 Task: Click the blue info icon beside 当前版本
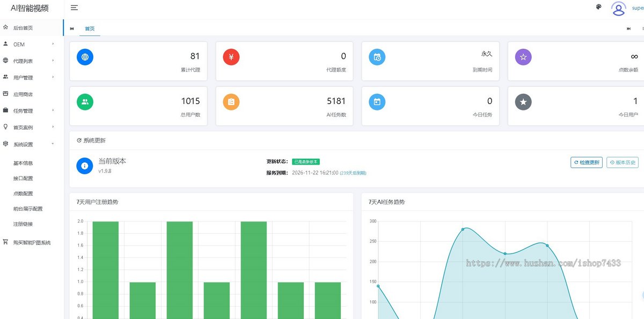click(x=85, y=166)
